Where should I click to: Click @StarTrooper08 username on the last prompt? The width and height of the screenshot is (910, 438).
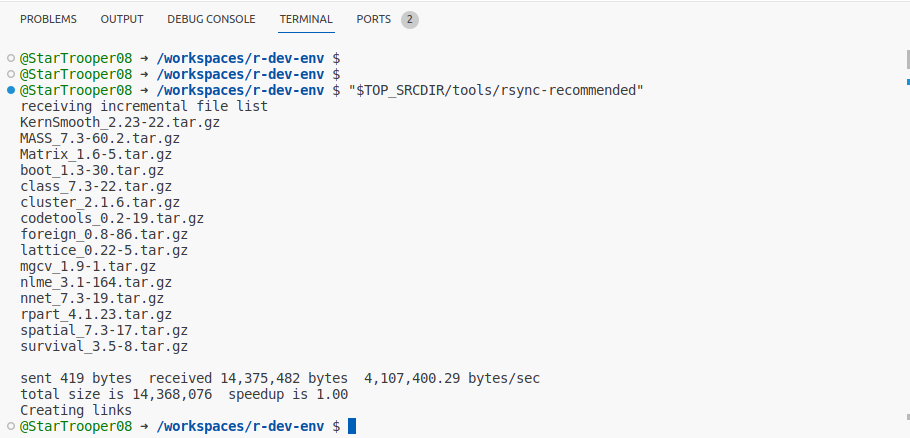[x=76, y=426]
